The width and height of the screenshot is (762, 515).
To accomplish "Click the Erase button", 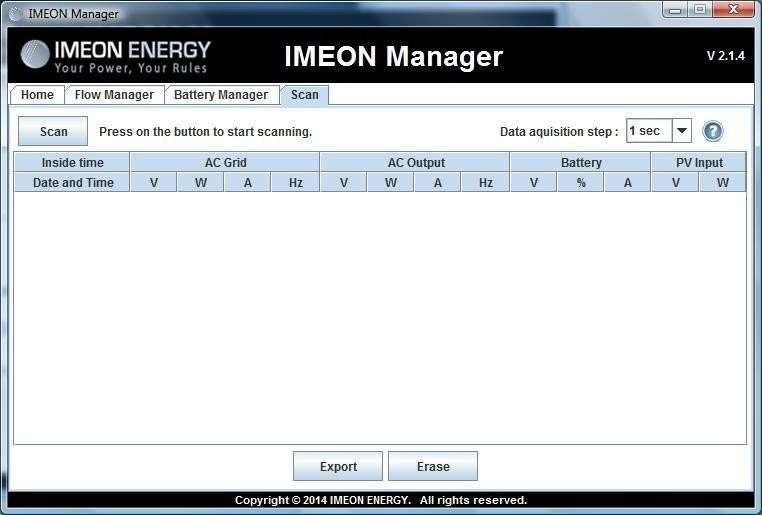I will (433, 466).
